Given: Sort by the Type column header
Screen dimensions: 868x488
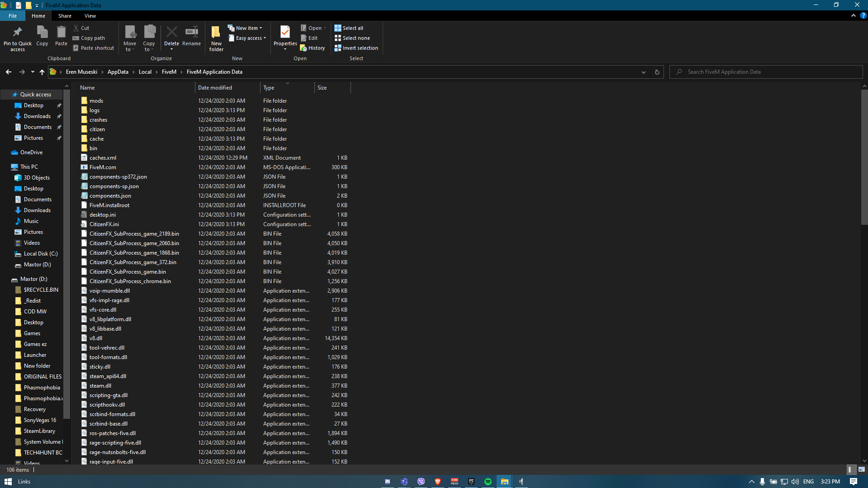Looking at the screenshot, I should click(287, 88).
